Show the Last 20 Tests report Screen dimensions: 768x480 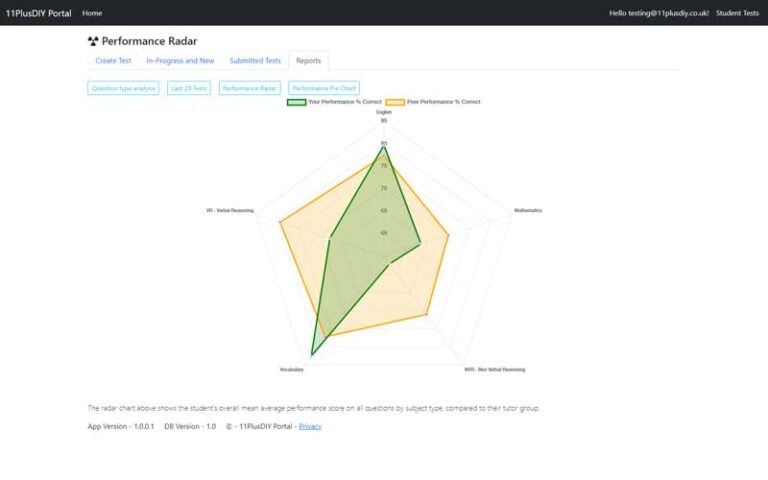189,88
